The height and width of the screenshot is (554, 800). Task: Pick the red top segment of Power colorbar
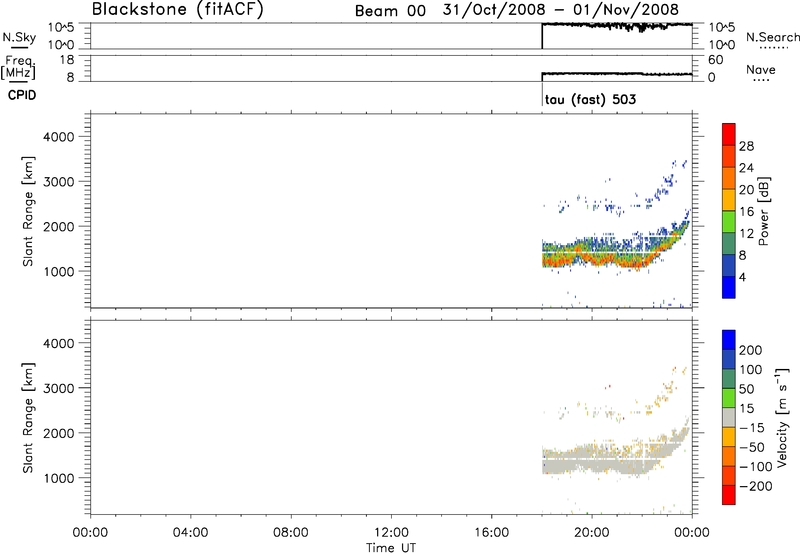pyautogui.click(x=729, y=134)
